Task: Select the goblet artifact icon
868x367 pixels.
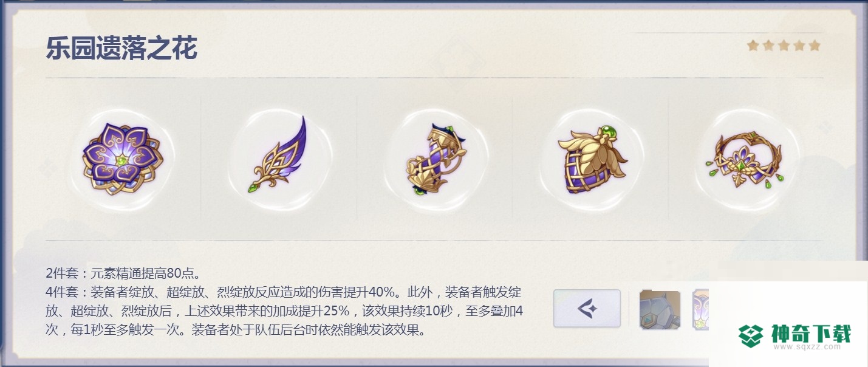Action: click(590, 160)
